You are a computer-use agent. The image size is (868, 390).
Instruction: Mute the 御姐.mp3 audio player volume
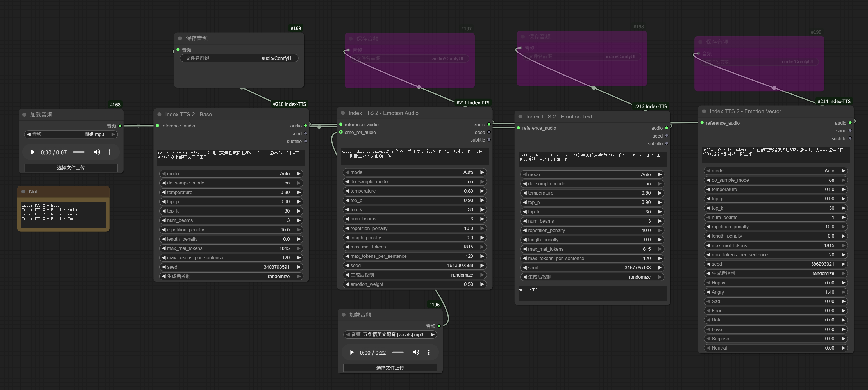pos(97,152)
